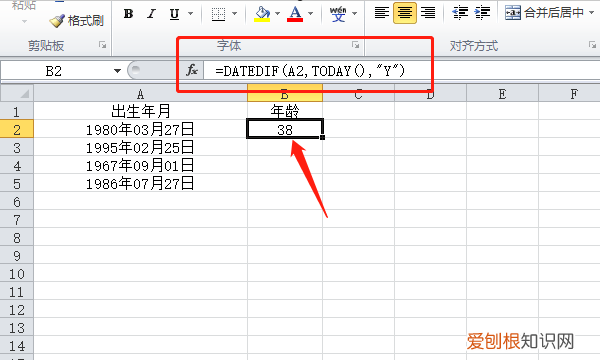Select cell 1980年03月27日
This screenshot has width=600, height=360.
pos(140,129)
